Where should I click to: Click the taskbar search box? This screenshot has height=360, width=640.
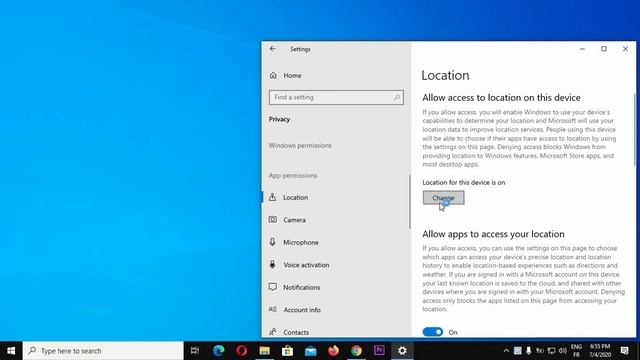coord(103,351)
